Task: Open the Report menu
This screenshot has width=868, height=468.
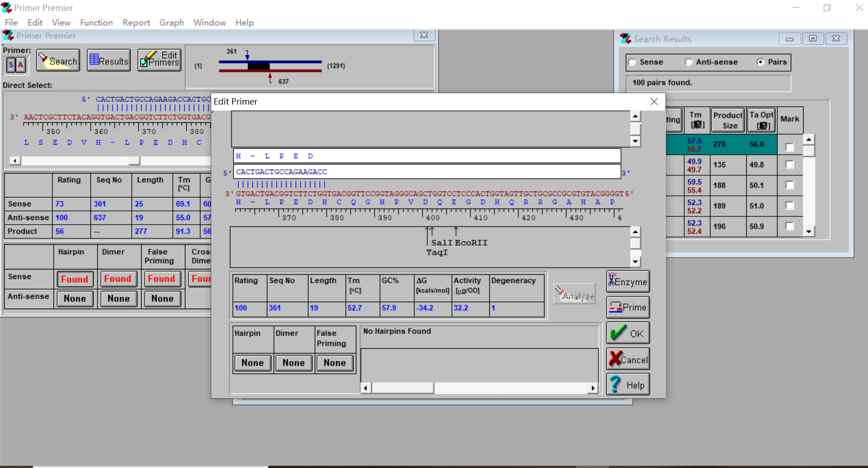Action: pos(136,22)
